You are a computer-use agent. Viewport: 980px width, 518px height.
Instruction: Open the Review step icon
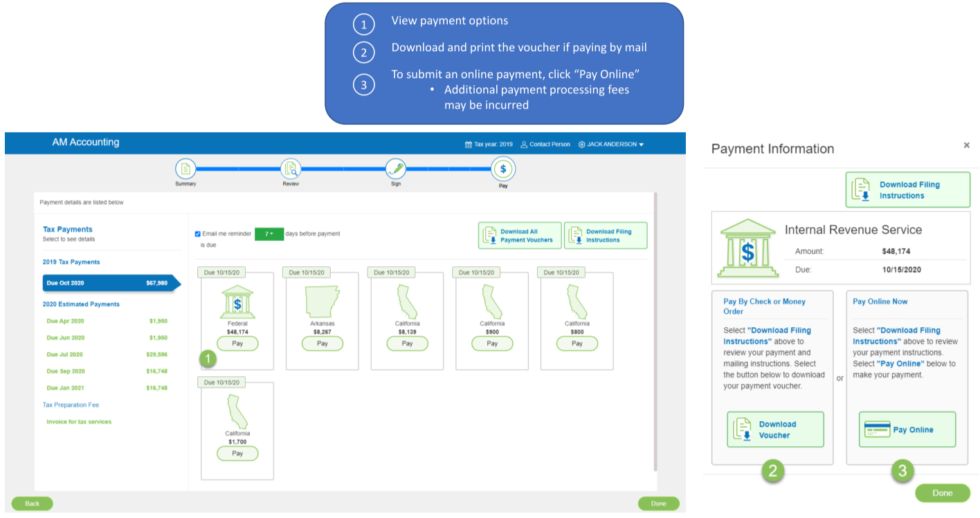291,169
